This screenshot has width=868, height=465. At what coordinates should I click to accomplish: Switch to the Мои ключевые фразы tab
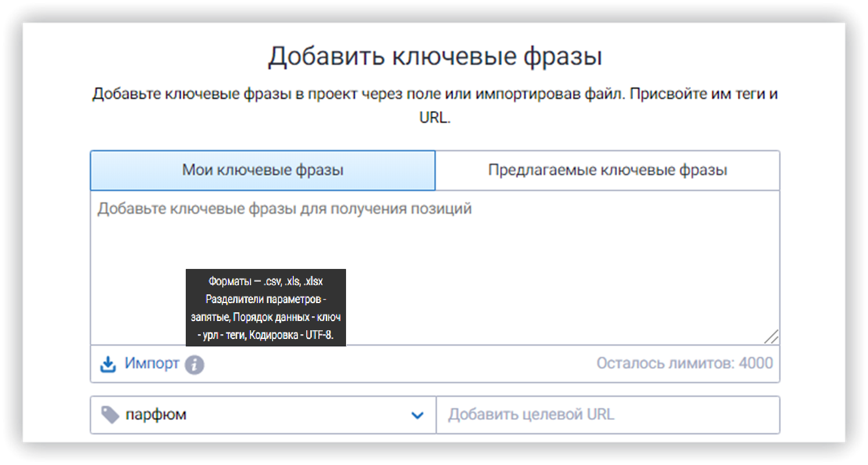(x=263, y=170)
